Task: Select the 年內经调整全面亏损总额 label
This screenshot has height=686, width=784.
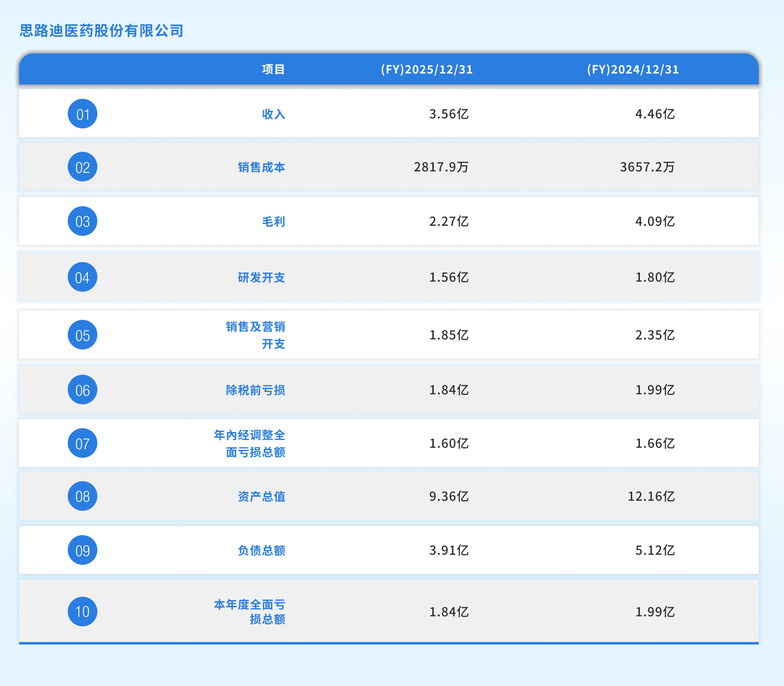Action: [250, 443]
